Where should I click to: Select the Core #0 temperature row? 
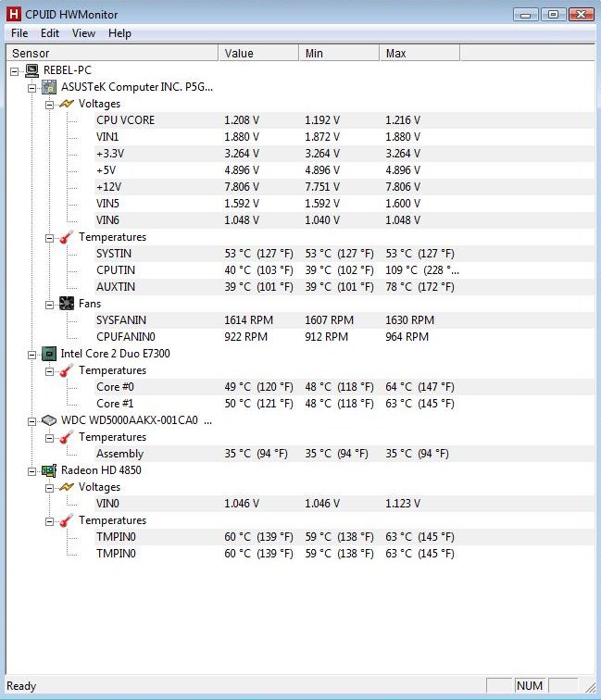click(x=344, y=387)
